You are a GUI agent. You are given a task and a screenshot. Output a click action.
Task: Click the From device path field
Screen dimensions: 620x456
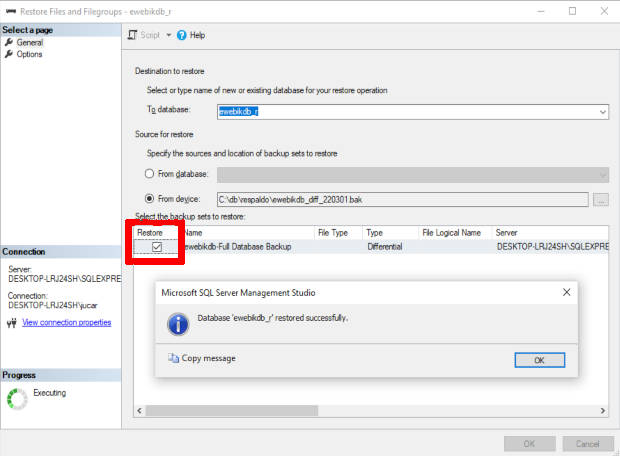pos(403,199)
